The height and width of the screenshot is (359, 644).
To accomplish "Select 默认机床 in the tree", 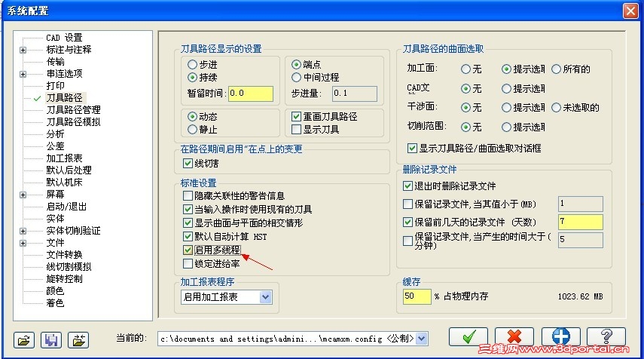I will click(64, 183).
